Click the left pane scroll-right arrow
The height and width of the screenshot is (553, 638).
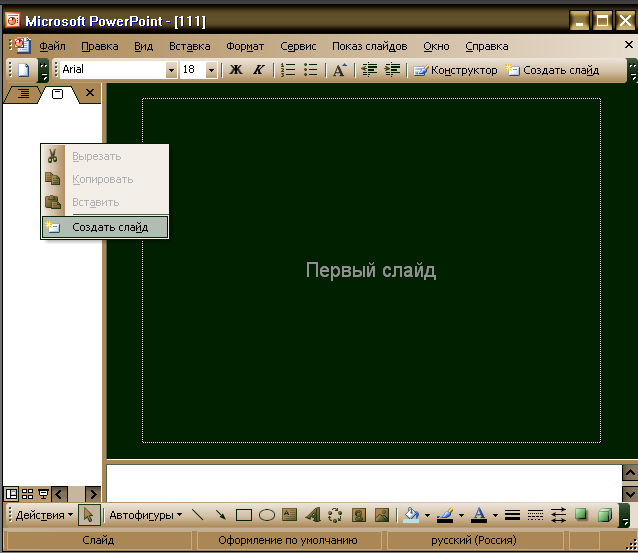coord(93,494)
